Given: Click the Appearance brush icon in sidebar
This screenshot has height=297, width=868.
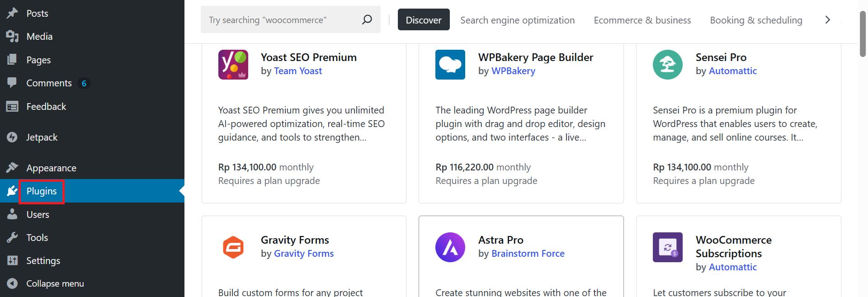Looking at the screenshot, I should 12,168.
